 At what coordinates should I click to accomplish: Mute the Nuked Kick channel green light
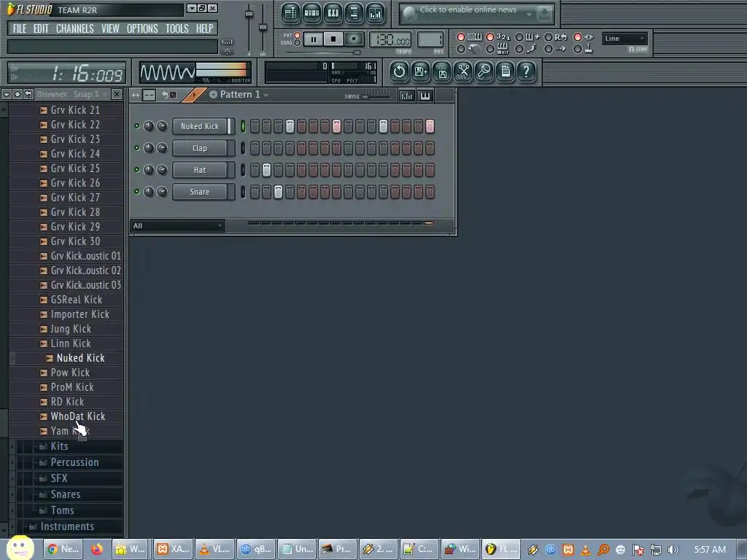136,126
